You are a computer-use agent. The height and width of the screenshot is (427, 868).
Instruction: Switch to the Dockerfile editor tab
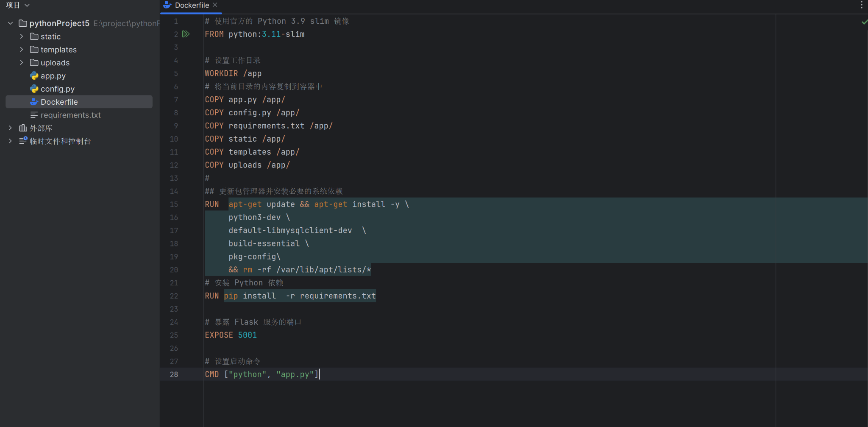click(191, 5)
